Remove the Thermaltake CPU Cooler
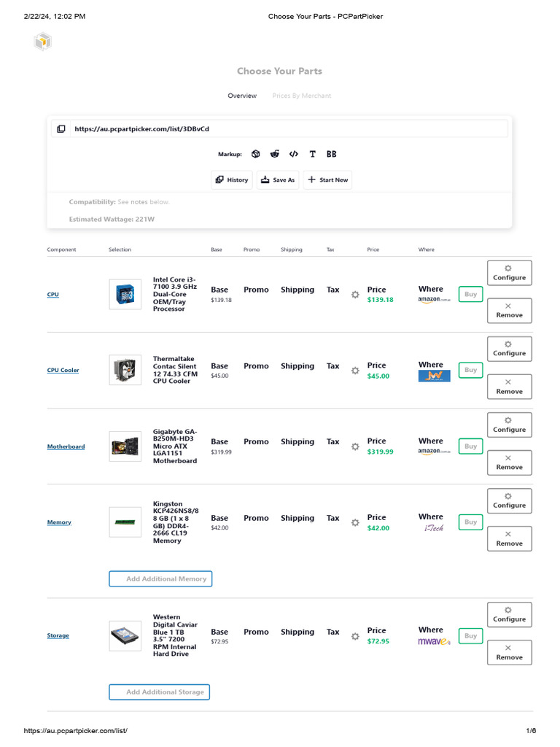 point(509,387)
